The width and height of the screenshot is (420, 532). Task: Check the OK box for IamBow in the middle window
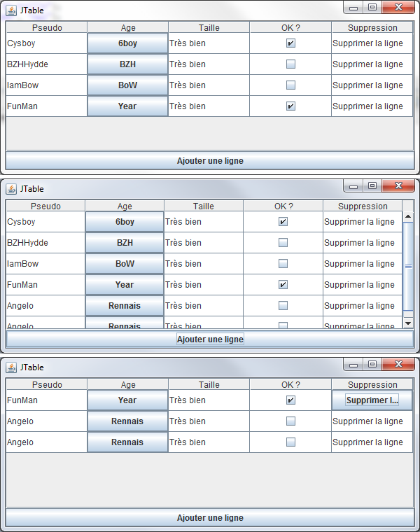pyautogui.click(x=283, y=264)
